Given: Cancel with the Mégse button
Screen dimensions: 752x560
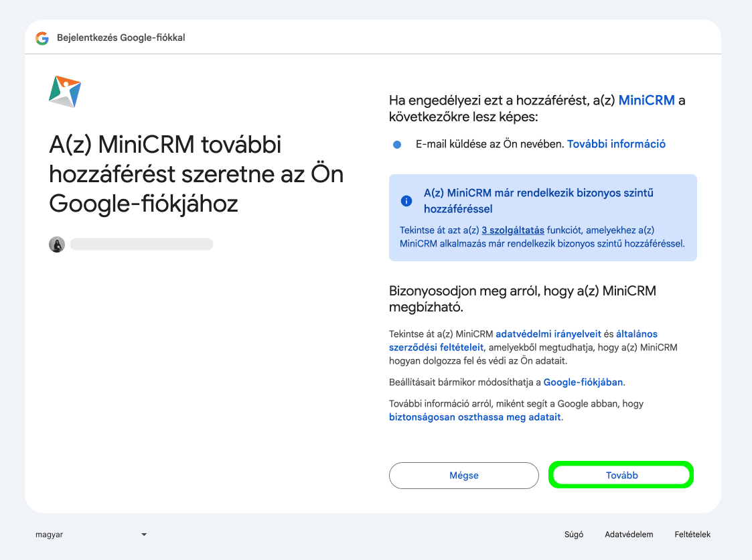Looking at the screenshot, I should pyautogui.click(x=463, y=476).
